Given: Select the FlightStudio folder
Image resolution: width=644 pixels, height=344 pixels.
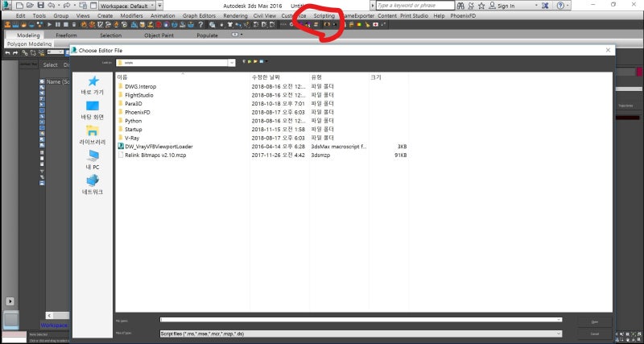Looking at the screenshot, I should coord(138,95).
